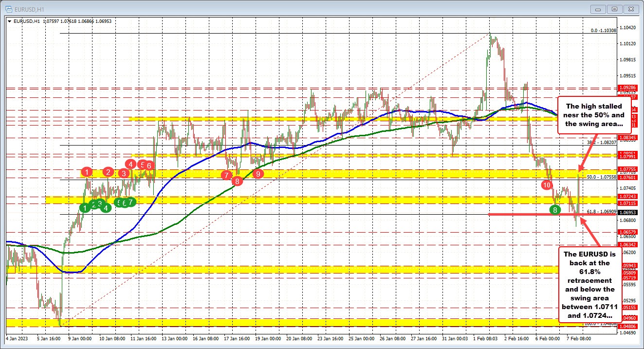This screenshot has height=349, width=644.
Task: Select the red marker numbered 8
Action: coord(237,181)
